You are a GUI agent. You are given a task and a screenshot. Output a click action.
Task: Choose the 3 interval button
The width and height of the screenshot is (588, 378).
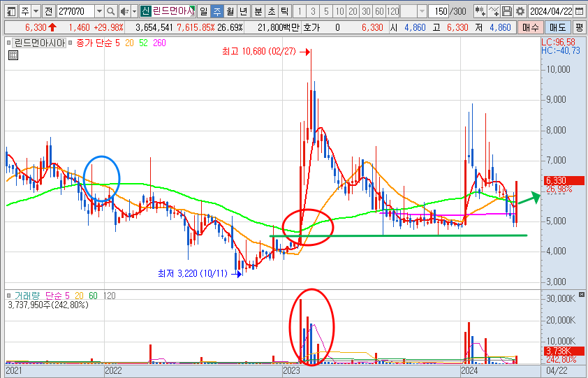click(313, 11)
